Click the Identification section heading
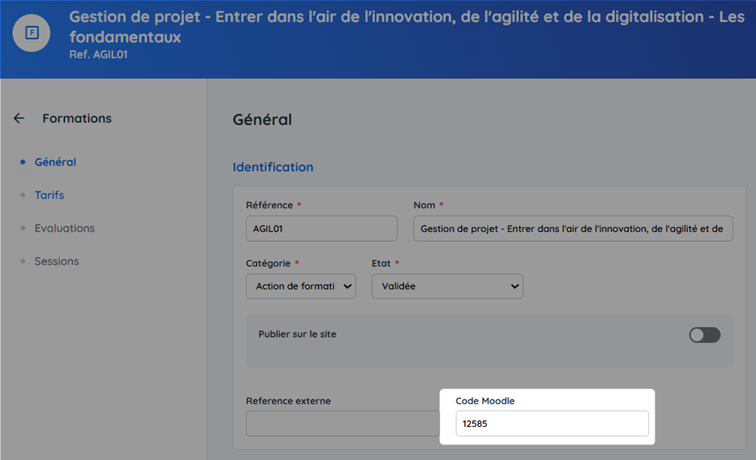The image size is (756, 460). [x=272, y=167]
